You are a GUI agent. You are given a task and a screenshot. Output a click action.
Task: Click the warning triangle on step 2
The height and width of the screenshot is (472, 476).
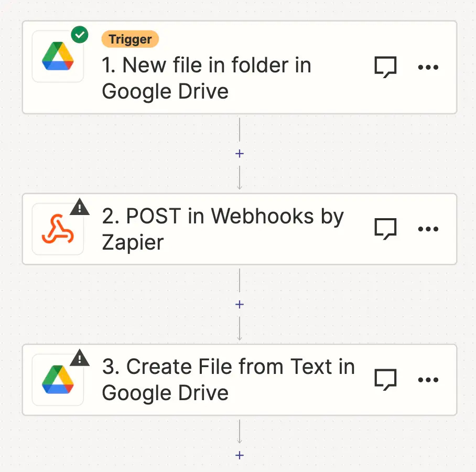pos(80,207)
